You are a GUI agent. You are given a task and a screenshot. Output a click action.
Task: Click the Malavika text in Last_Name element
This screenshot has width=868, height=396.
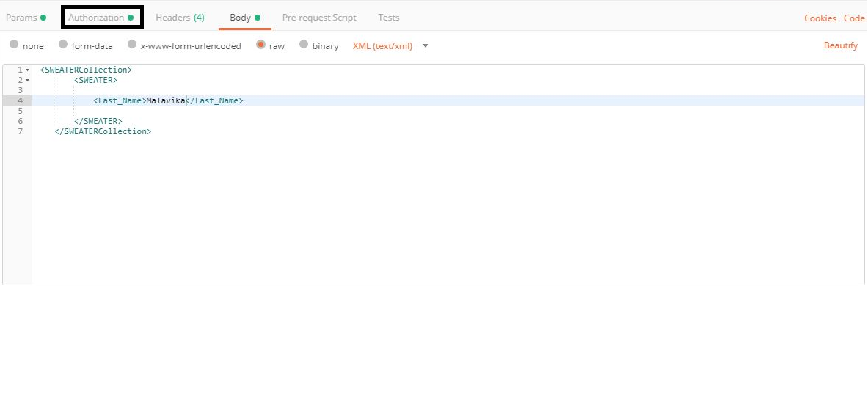click(x=165, y=100)
